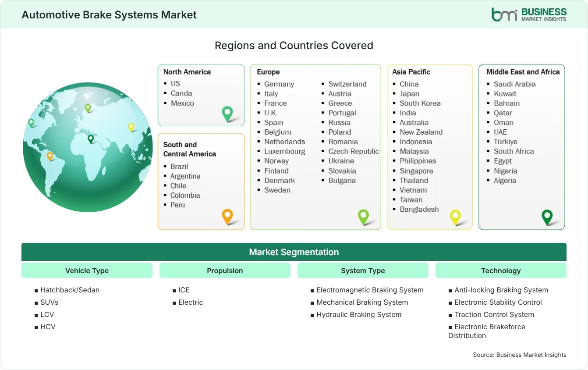Click the yellow pin in Asia Pacific card
Viewport: 588px width, 370px height.
pos(456,217)
